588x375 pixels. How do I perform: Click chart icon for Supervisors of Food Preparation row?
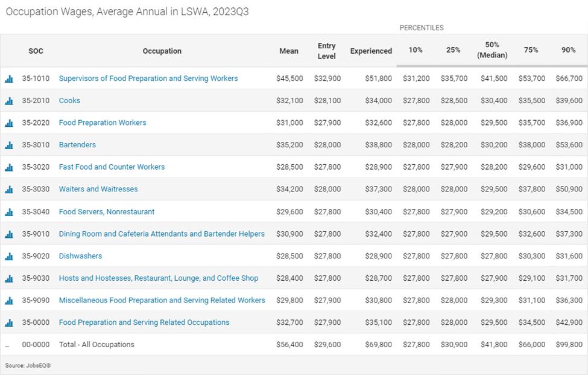point(9,79)
